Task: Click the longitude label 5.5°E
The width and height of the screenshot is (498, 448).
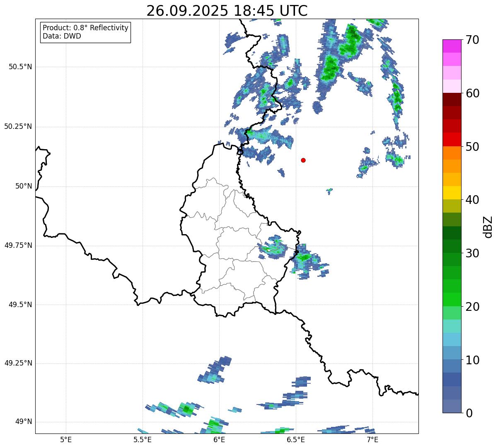Action: pyautogui.click(x=143, y=439)
